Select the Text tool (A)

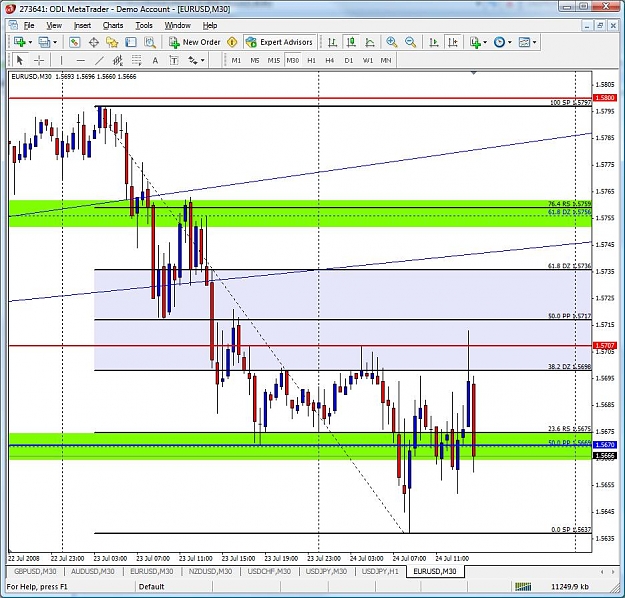click(155, 60)
